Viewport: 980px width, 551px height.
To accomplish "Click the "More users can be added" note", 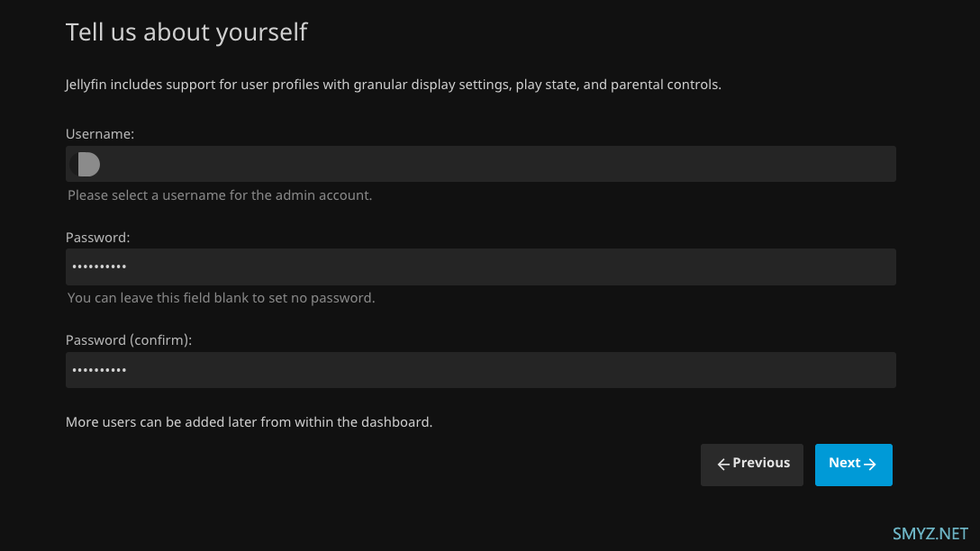I will click(x=249, y=421).
